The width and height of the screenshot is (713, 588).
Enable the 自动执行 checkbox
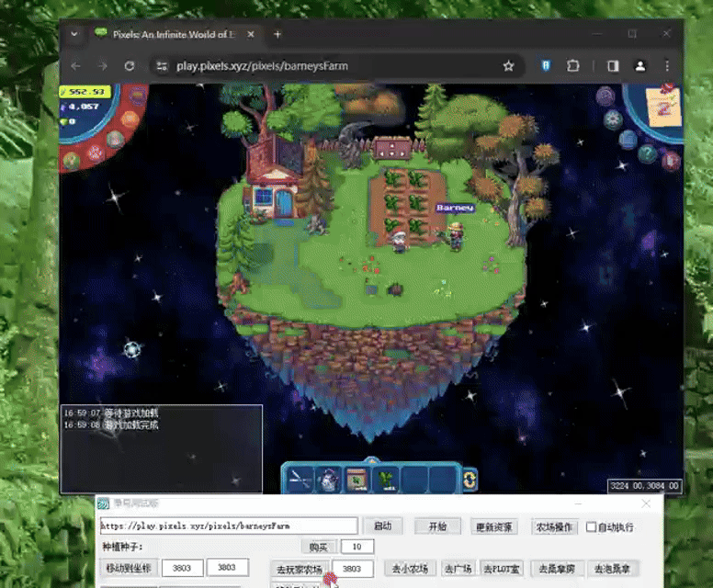click(591, 527)
